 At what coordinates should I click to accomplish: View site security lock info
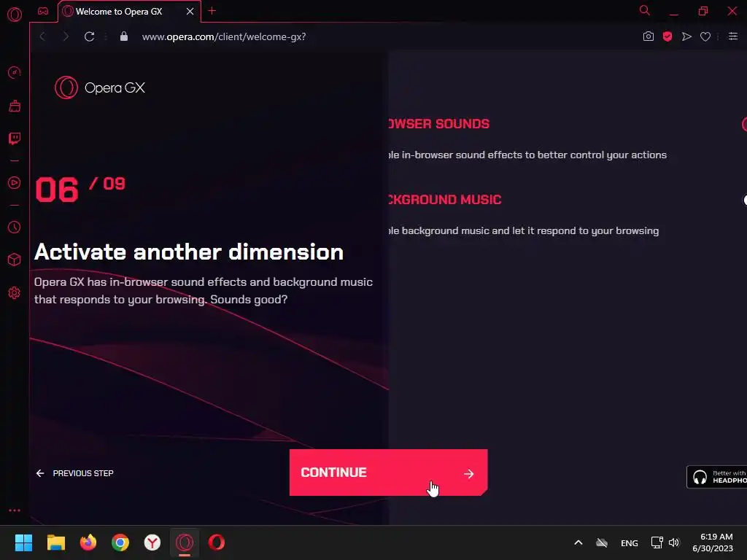coord(124,36)
